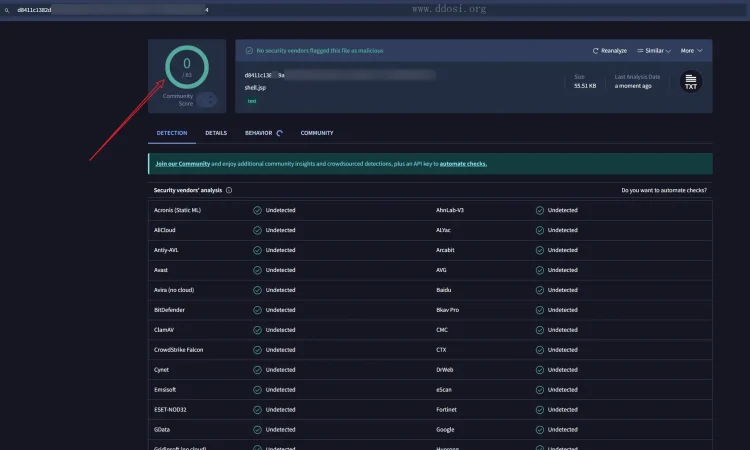Click AhnLab-V3 undetected check icon
The height and width of the screenshot is (450, 750).
pyautogui.click(x=540, y=210)
